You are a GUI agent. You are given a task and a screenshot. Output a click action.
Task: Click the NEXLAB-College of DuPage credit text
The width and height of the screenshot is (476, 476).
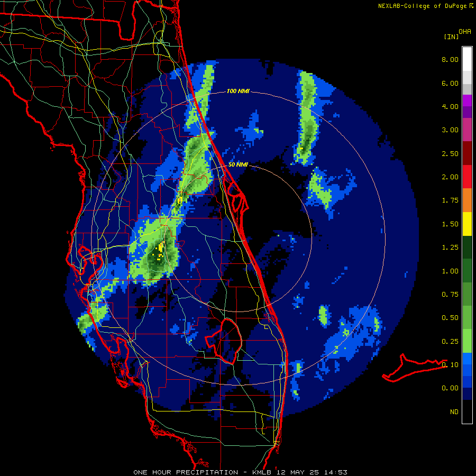pos(424,6)
